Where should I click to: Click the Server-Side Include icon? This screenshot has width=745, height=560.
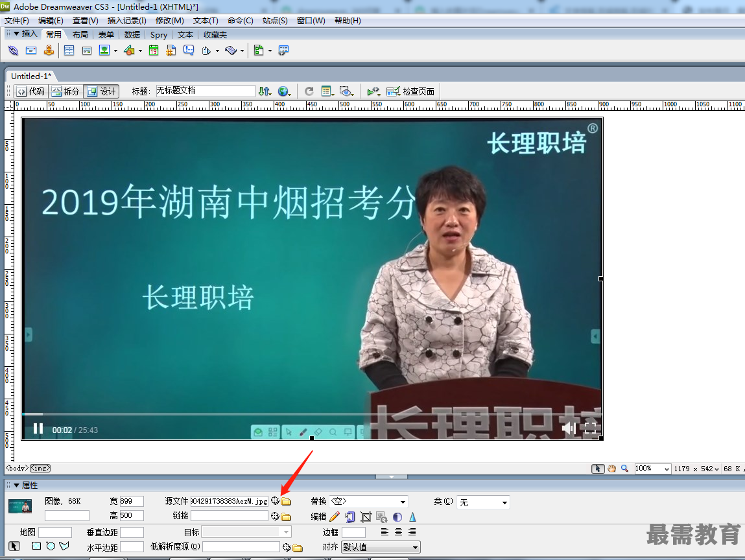[171, 51]
